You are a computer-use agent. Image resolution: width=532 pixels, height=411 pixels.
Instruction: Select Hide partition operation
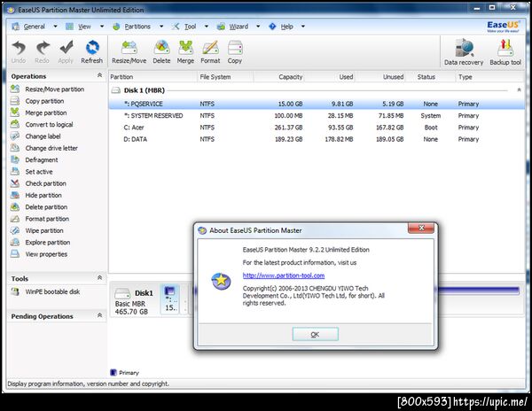35,195
